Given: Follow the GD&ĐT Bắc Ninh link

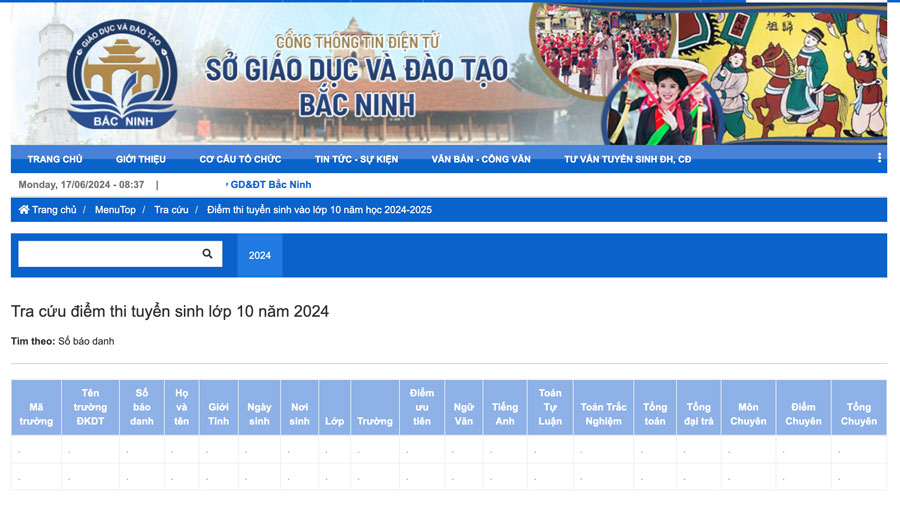Looking at the screenshot, I should pyautogui.click(x=270, y=185).
